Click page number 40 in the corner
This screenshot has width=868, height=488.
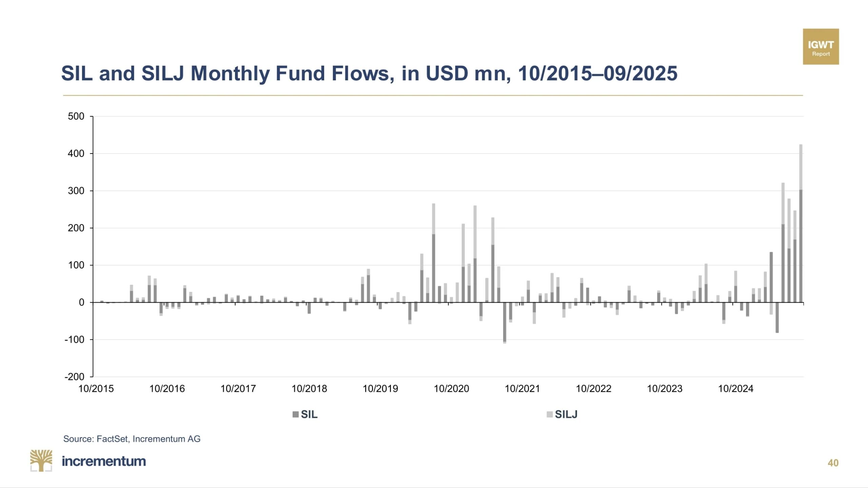pos(833,463)
